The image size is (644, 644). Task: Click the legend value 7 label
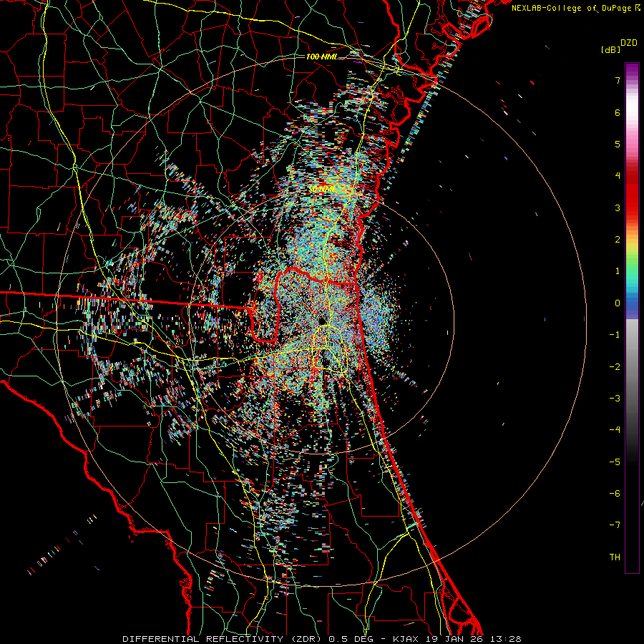618,80
